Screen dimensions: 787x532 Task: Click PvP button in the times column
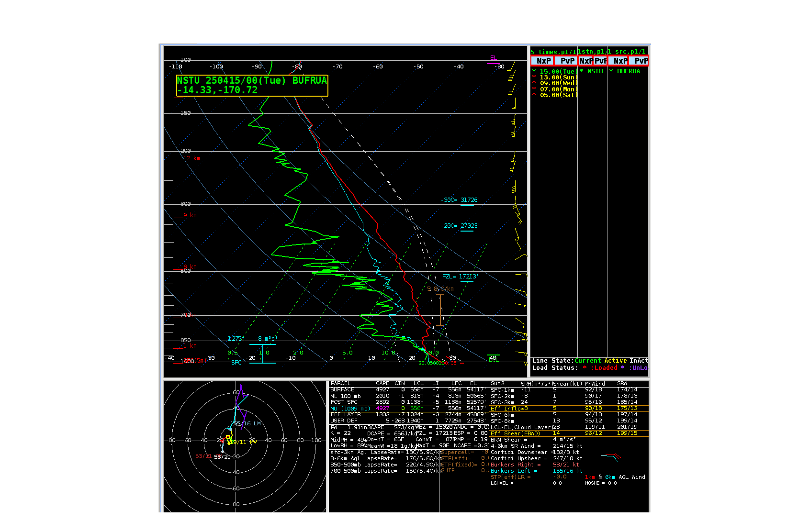coord(566,61)
